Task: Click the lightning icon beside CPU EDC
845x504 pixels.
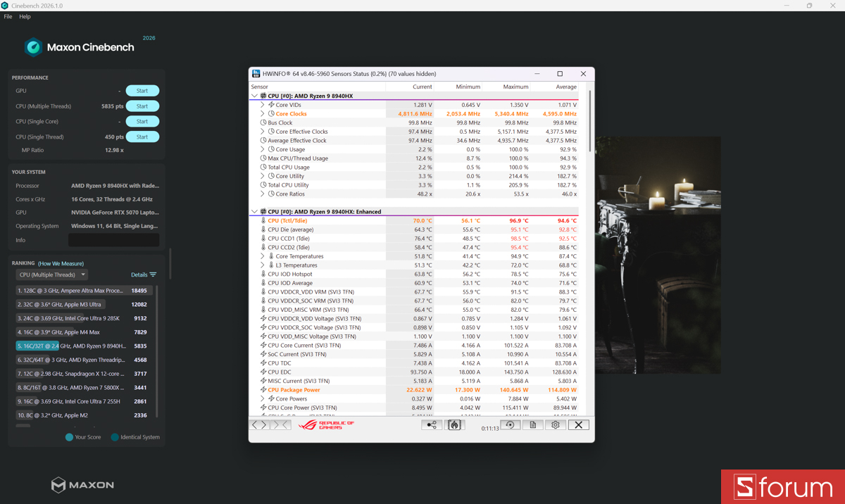Action: 263,372
